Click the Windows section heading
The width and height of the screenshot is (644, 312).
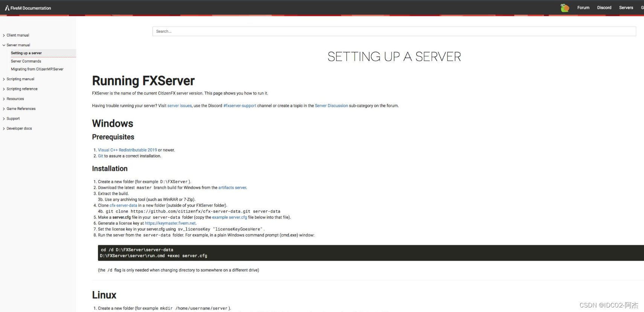point(113,123)
